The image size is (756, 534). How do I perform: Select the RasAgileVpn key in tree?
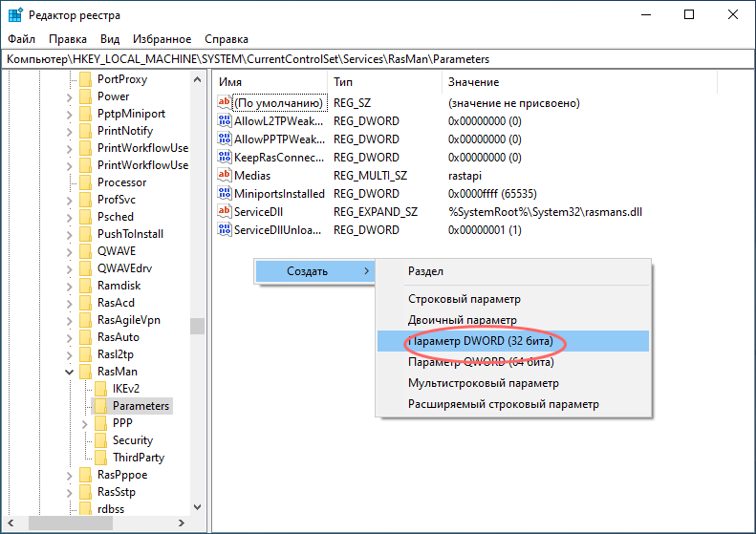pos(129,320)
